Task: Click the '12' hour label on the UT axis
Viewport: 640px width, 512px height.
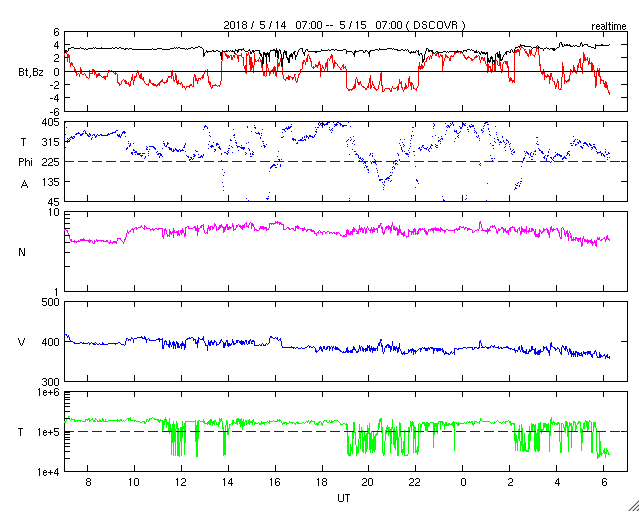Action: [x=181, y=483]
